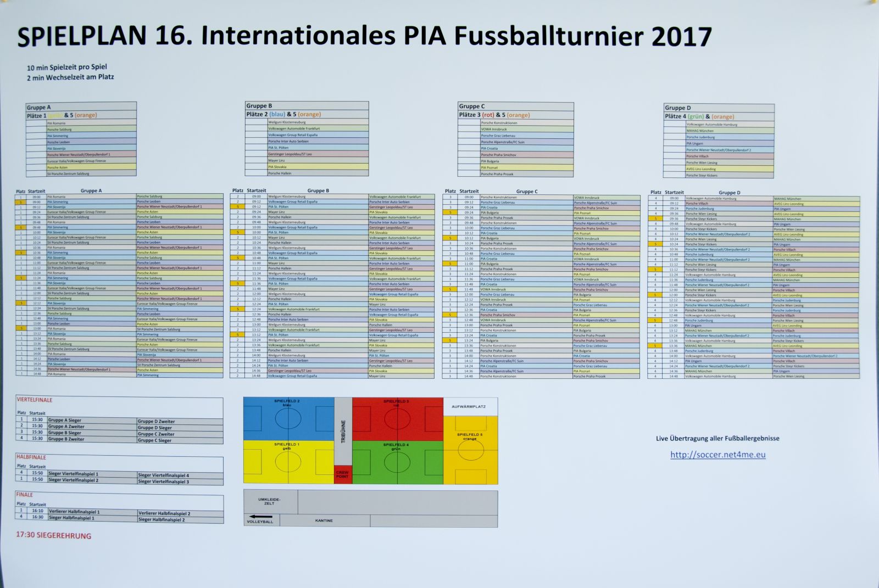Click the 'Gruppe A' team list header
Image resolution: width=879 pixels, height=588 pixels.
point(81,108)
